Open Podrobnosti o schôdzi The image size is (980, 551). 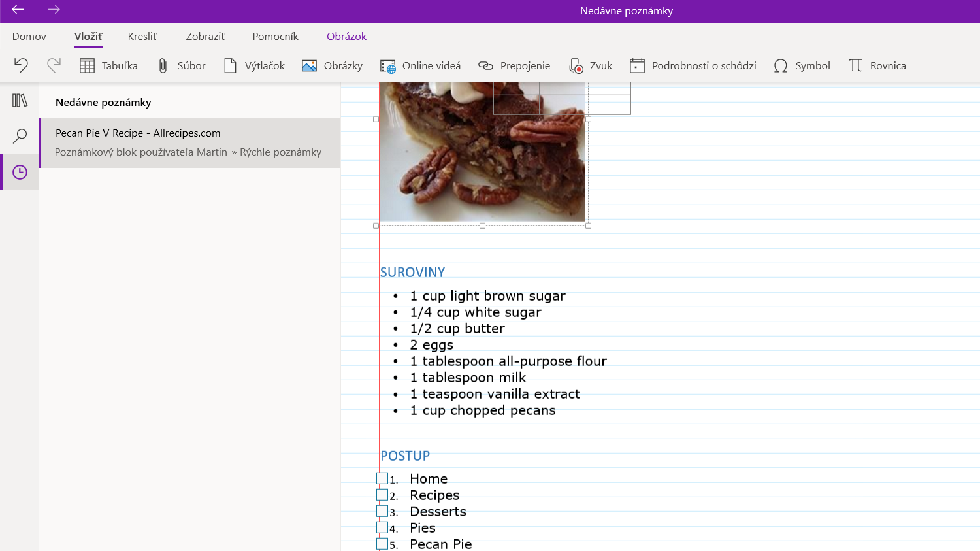pos(693,65)
